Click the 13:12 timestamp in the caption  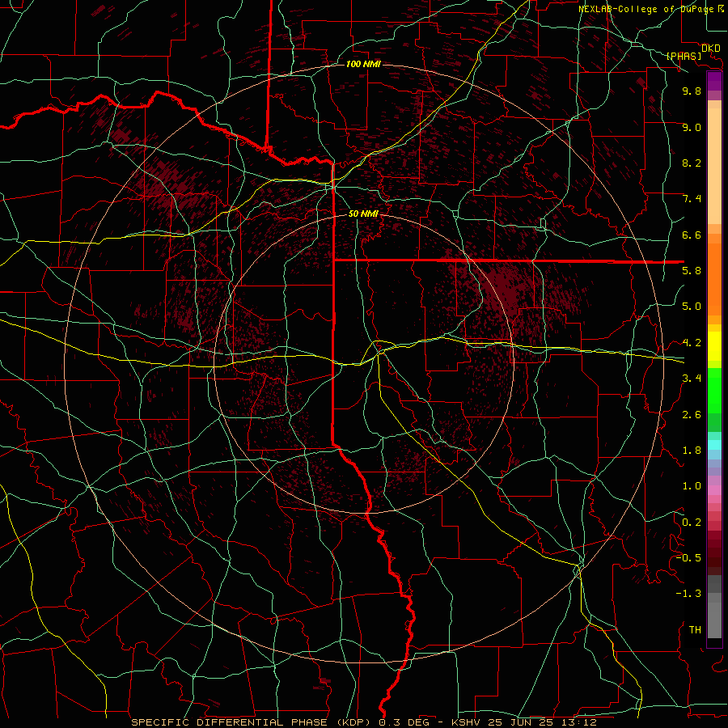click(x=581, y=722)
